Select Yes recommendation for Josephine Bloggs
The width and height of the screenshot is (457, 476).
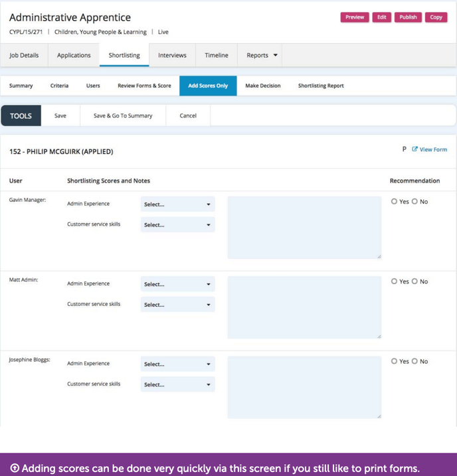click(394, 361)
